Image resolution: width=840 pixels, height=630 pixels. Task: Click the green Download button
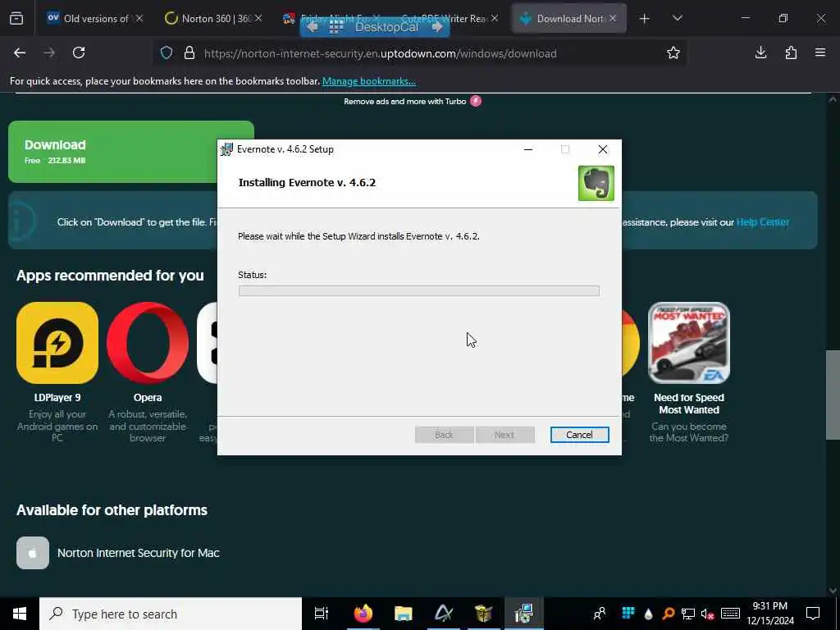coord(112,152)
